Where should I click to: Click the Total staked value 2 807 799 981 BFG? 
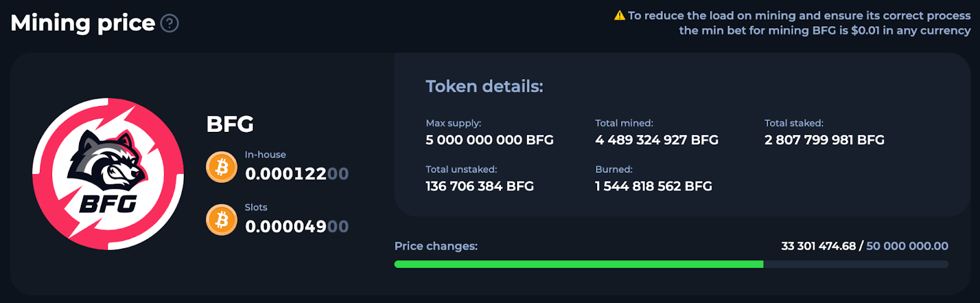(x=824, y=140)
